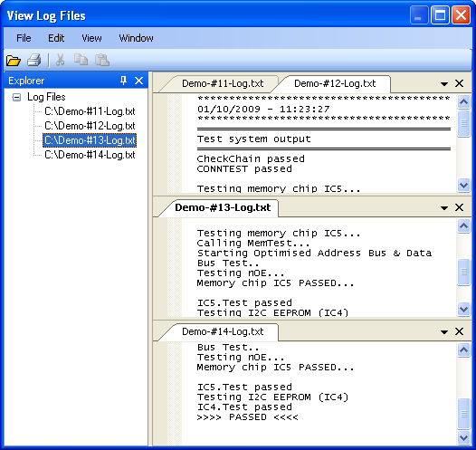Screen dimensions: 476x450
Task: Click the scrollbar thumb in Demo-#13 pane
Action: pos(463,272)
